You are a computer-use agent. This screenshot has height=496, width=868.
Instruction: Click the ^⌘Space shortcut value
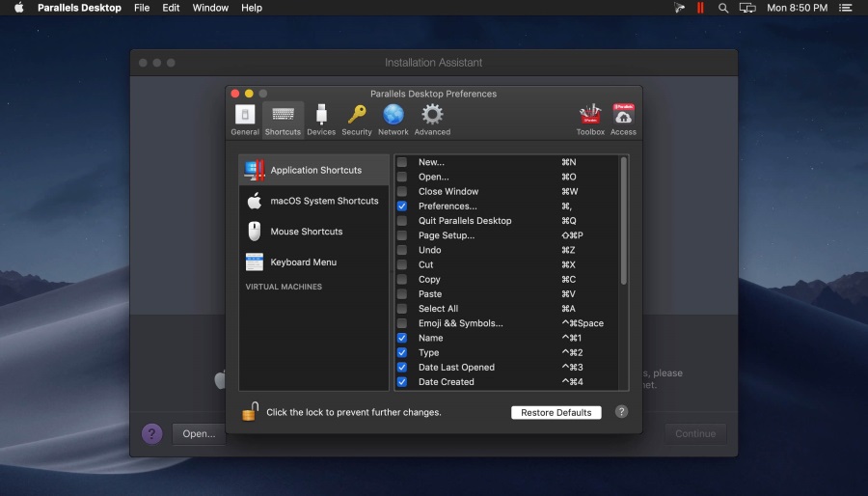[583, 323]
